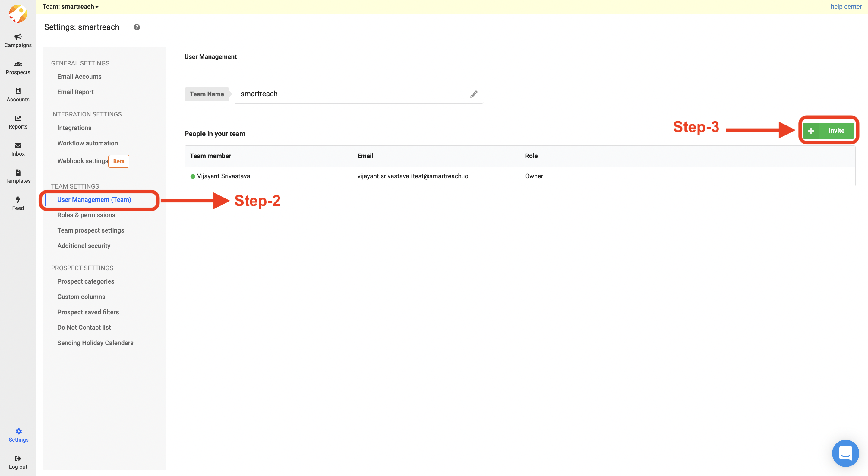Viewport: 868px width, 476px height.
Task: Select Do Not Contact list
Action: pyautogui.click(x=84, y=327)
